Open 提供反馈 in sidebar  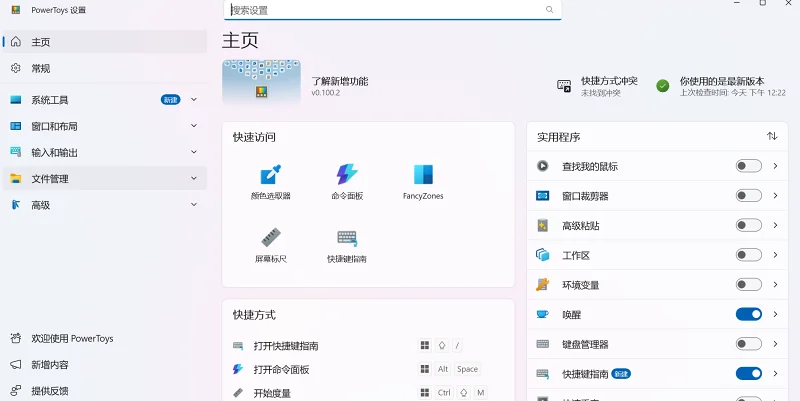105,391
